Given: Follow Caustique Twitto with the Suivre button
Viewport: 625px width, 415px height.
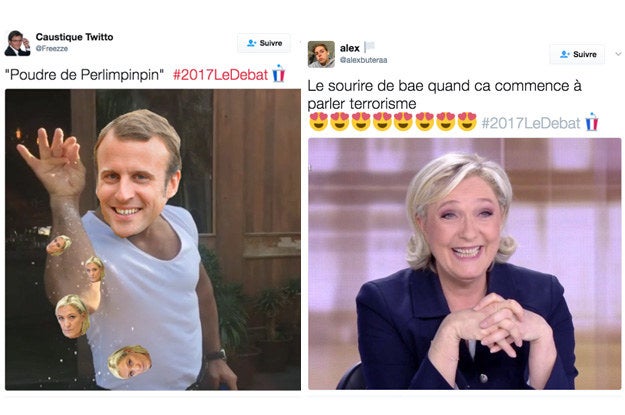Looking at the screenshot, I should click(x=264, y=43).
